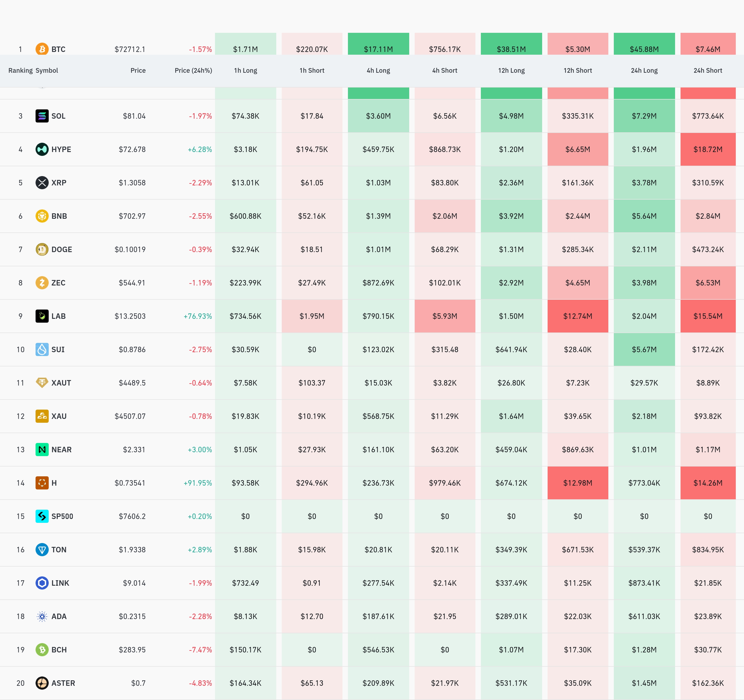Select HYPE 12h Short cell $6.65M
The height and width of the screenshot is (700, 744).
pyautogui.click(x=578, y=149)
